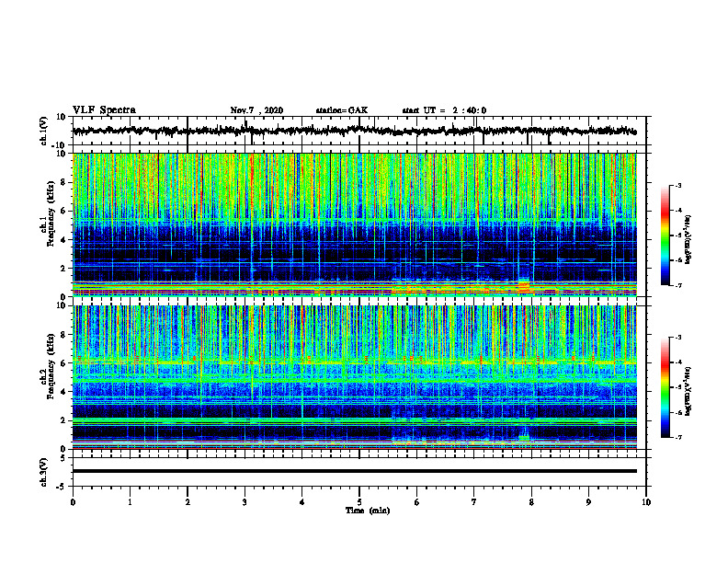
Task: Click the ch.2 spectrogram color bar
Action: pos(665,387)
